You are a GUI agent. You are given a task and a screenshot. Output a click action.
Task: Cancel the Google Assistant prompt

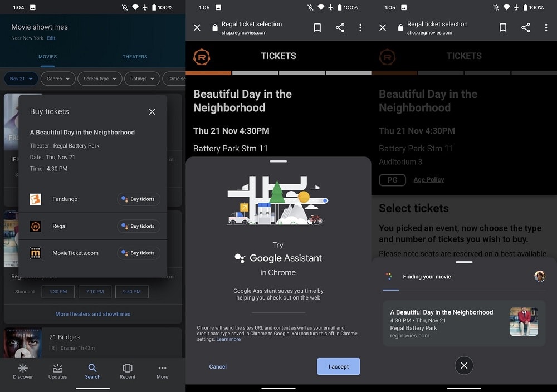click(x=218, y=367)
